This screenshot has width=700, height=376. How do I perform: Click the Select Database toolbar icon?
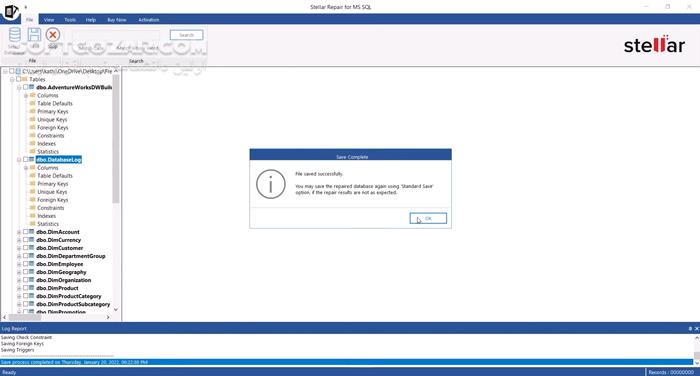point(15,35)
